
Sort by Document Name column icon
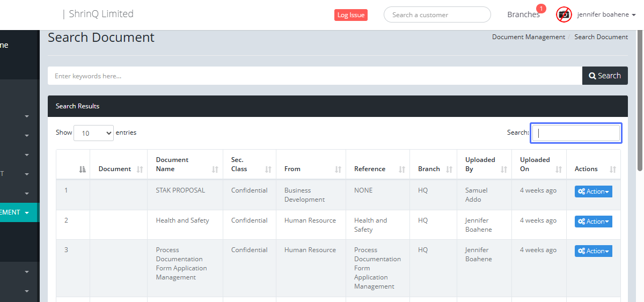(x=215, y=169)
